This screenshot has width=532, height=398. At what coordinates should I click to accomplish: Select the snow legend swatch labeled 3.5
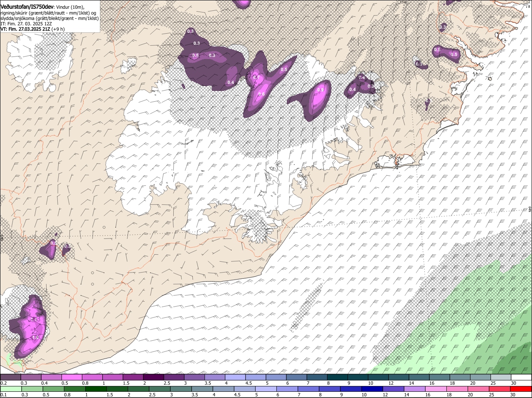pyautogui.click(x=214, y=377)
